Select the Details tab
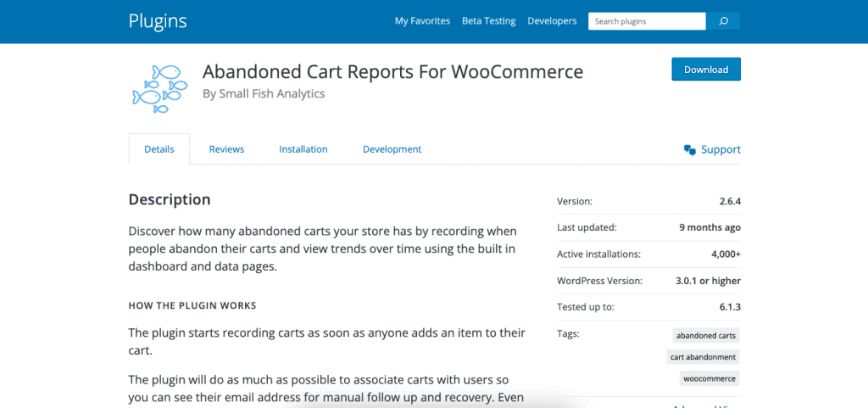 click(159, 149)
